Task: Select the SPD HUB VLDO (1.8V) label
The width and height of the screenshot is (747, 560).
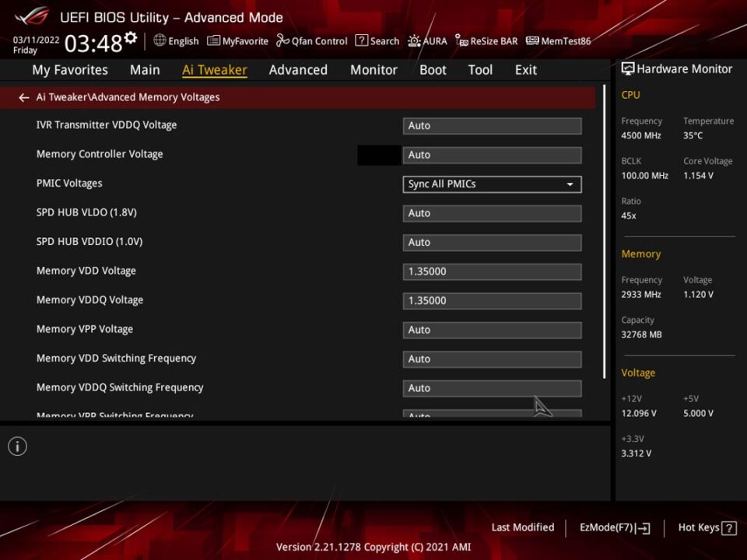Action: tap(86, 212)
